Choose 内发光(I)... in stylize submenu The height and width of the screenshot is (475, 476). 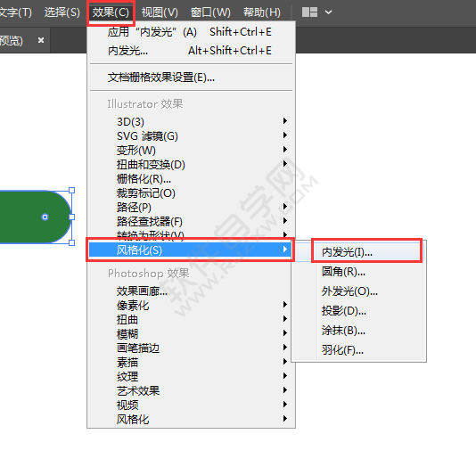pyautogui.click(x=366, y=251)
